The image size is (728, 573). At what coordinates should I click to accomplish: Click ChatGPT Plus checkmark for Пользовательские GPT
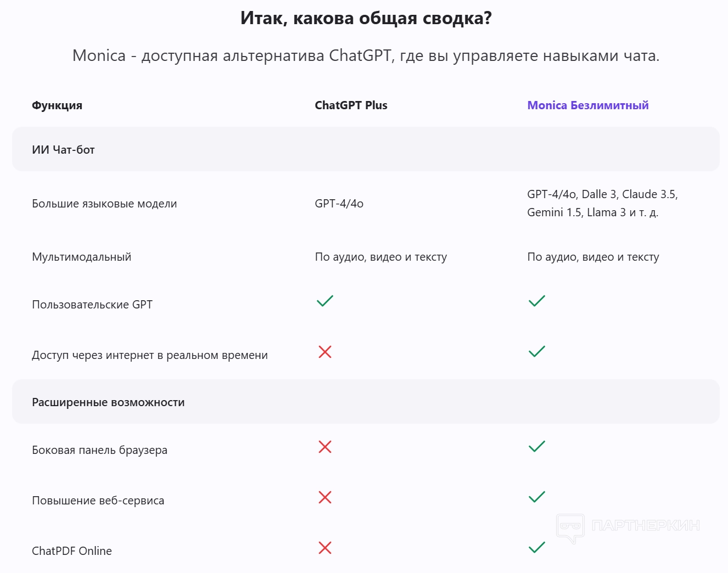click(x=325, y=301)
